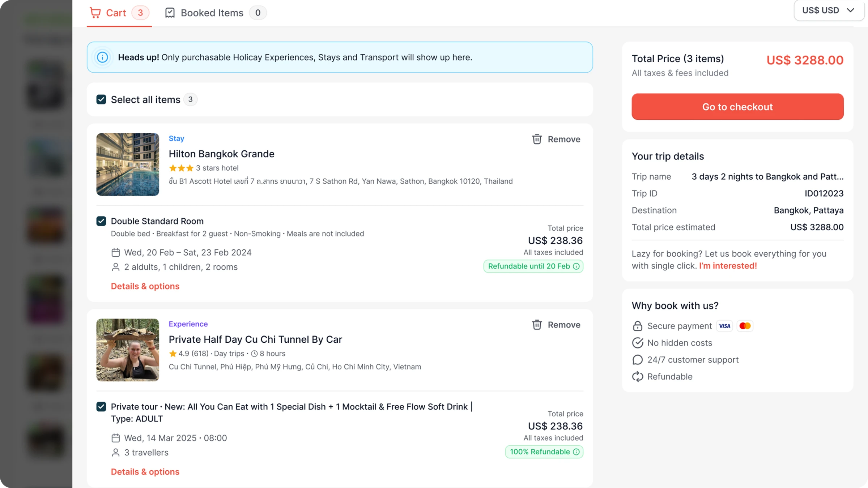Uncheck the Private tour ADULT checkbox

click(x=101, y=407)
